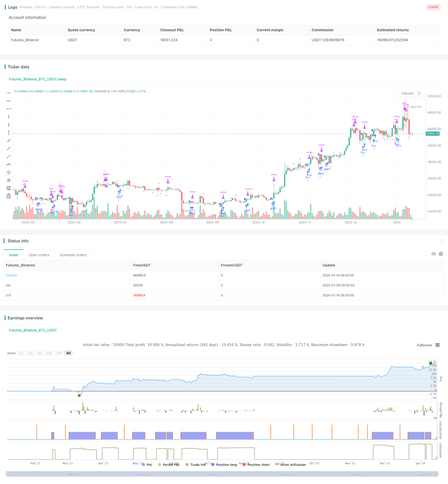Select the parallel channel drawing tool
The image size is (448, 484).
click(x=9, y=172)
